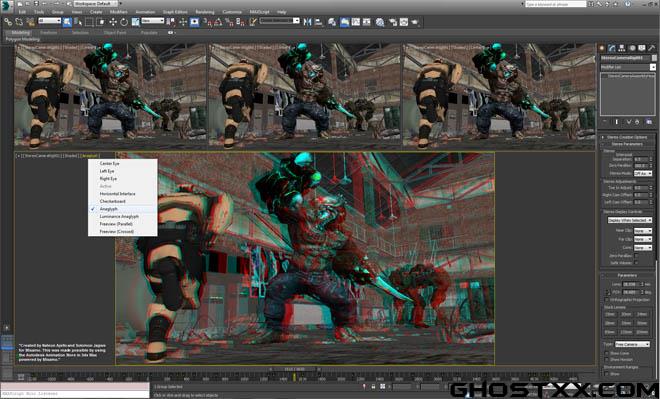Open Curve Editor toolbar icon
660x399 pixels.
(x=356, y=22)
